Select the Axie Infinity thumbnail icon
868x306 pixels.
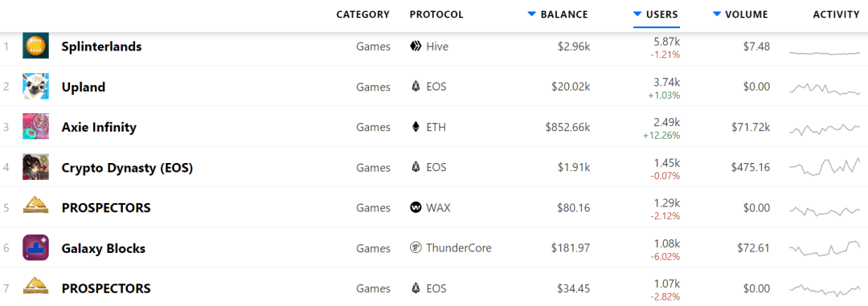pos(35,127)
